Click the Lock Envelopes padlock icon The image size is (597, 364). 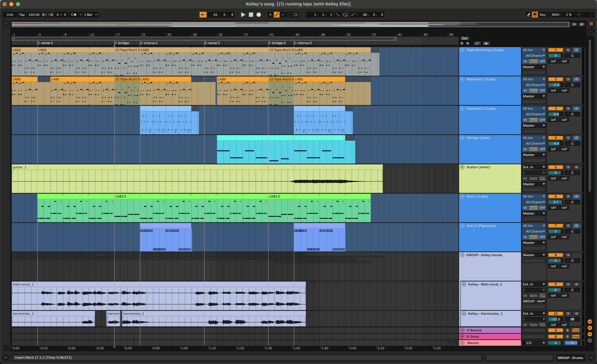486,43
